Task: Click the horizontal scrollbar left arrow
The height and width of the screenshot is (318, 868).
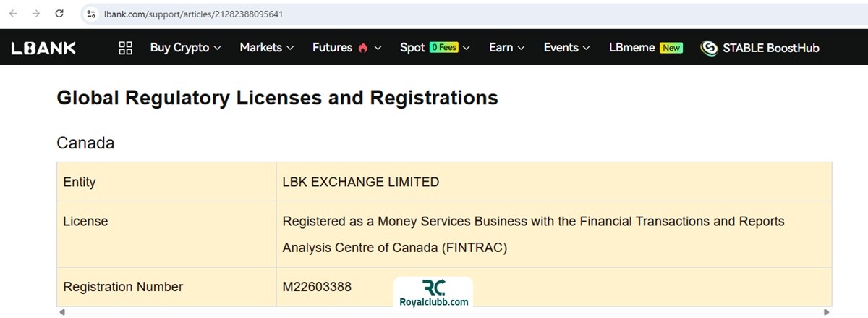Action: click(61, 312)
